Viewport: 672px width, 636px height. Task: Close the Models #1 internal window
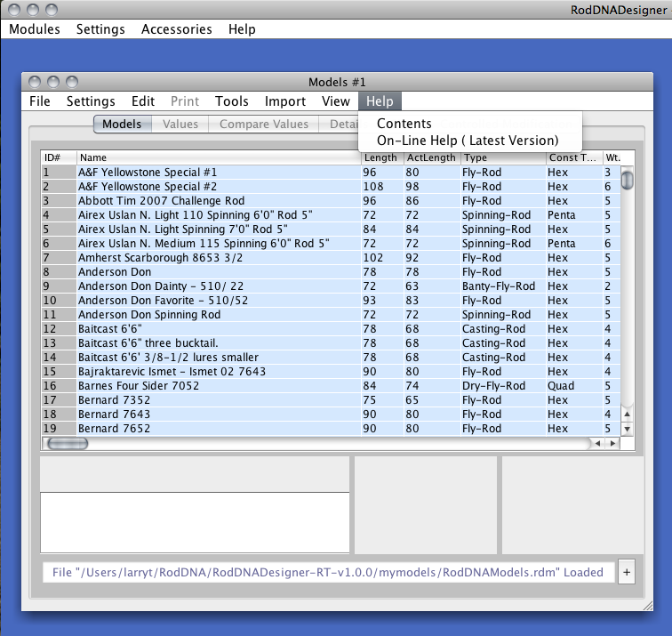point(35,82)
